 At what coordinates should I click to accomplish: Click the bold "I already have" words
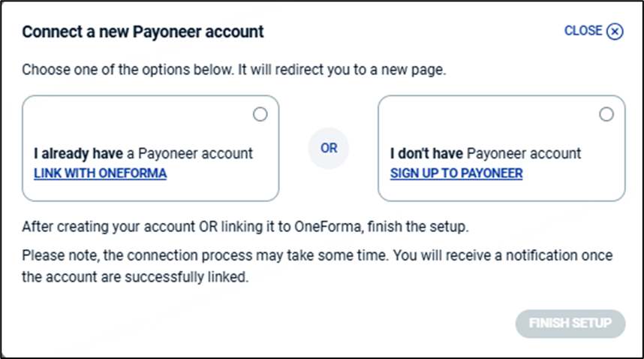point(78,154)
